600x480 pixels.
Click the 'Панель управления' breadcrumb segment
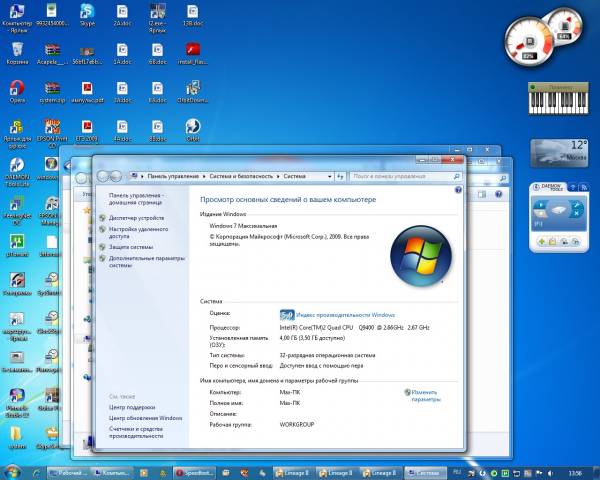coord(173,176)
